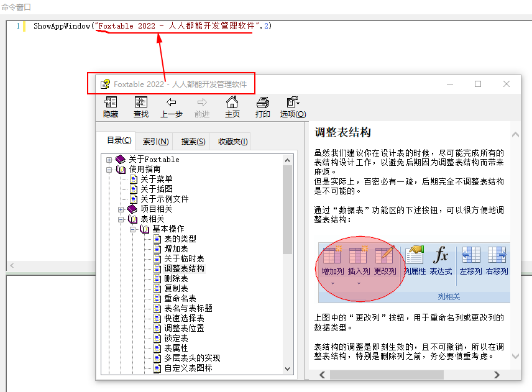Open the 多层表头的实现 topic
Screen dimensions: 532x392
193,358
